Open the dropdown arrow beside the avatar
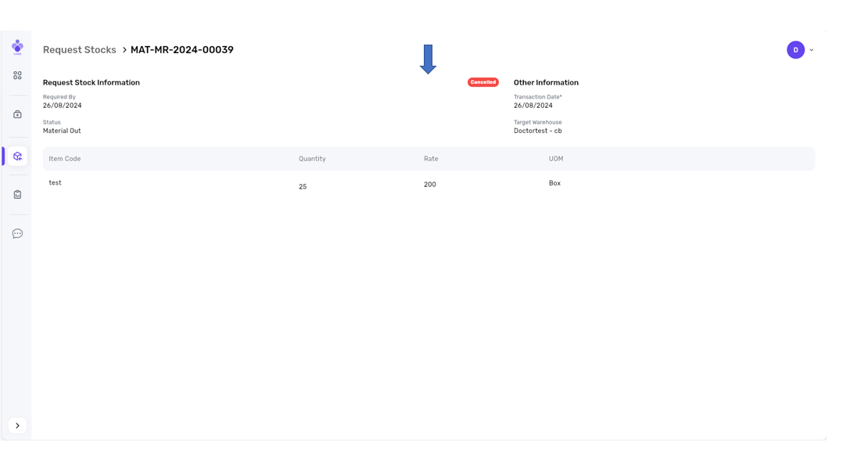868x471 pixels. (812, 50)
